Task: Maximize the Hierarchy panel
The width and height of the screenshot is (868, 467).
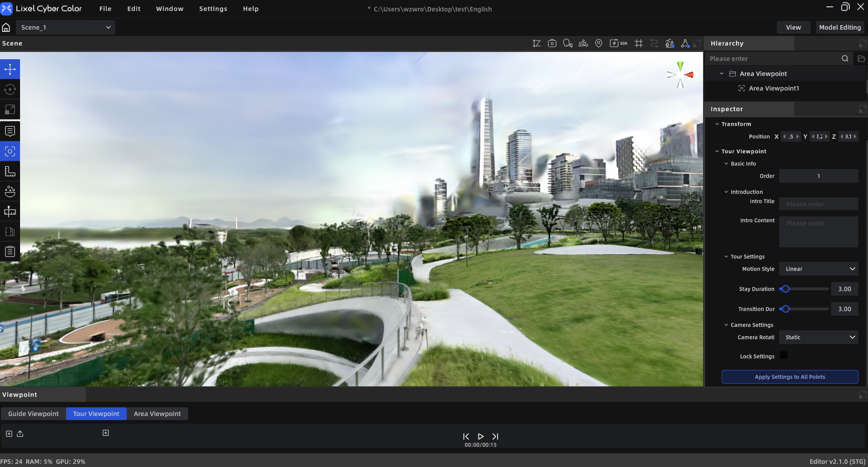Action: (x=863, y=43)
